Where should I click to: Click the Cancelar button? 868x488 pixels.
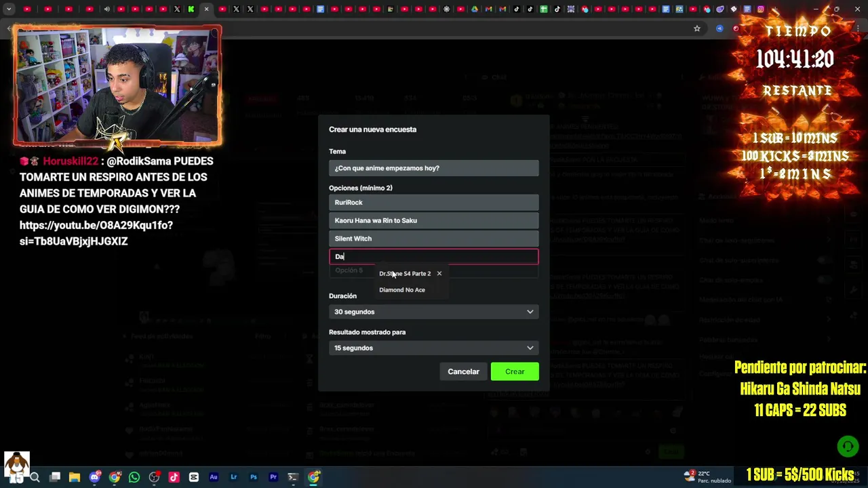point(463,371)
